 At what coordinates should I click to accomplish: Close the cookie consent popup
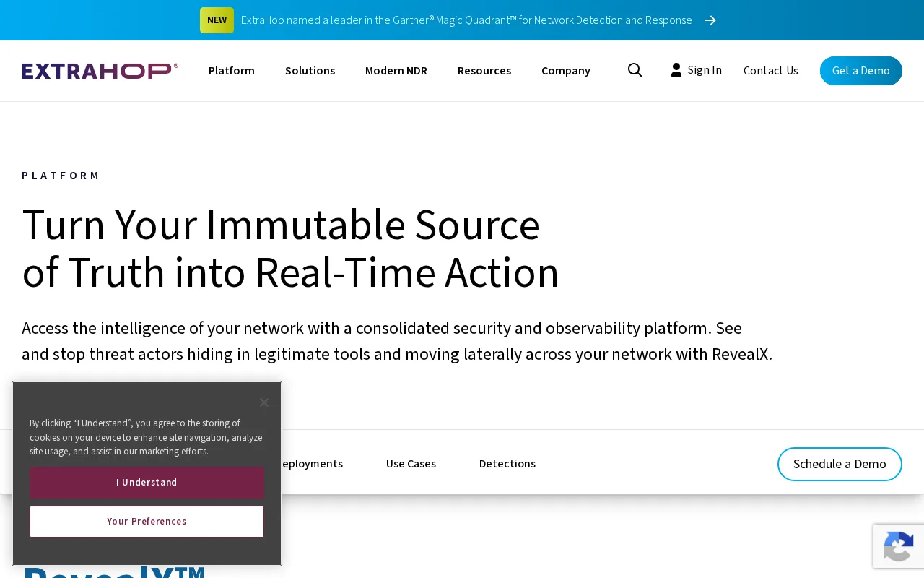264,402
